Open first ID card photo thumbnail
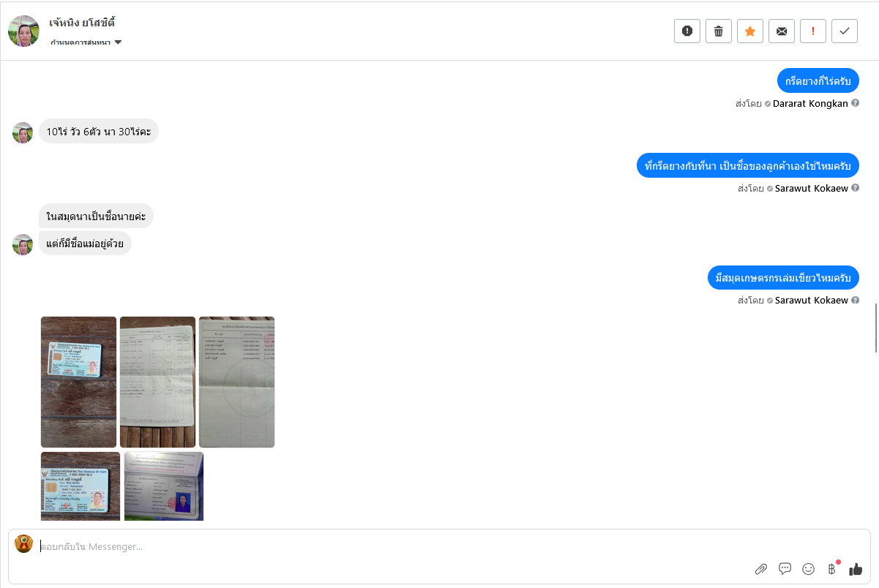The width and height of the screenshot is (879, 588). (78, 382)
